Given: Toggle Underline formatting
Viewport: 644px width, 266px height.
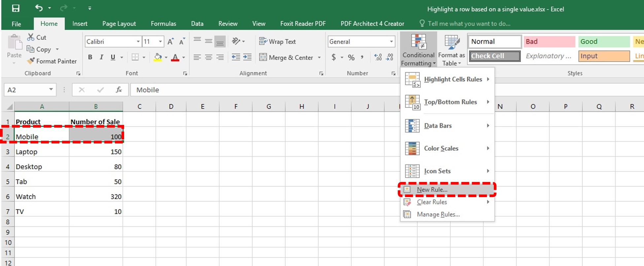Looking at the screenshot, I should coord(113,57).
